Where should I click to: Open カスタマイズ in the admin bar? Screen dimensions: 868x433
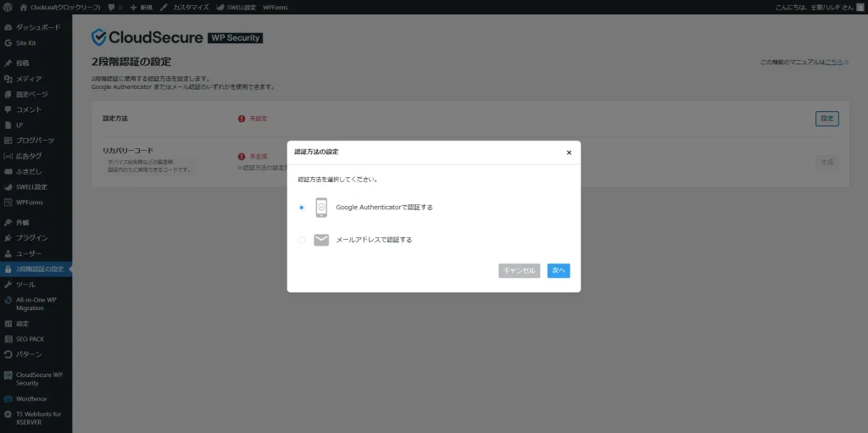185,7
